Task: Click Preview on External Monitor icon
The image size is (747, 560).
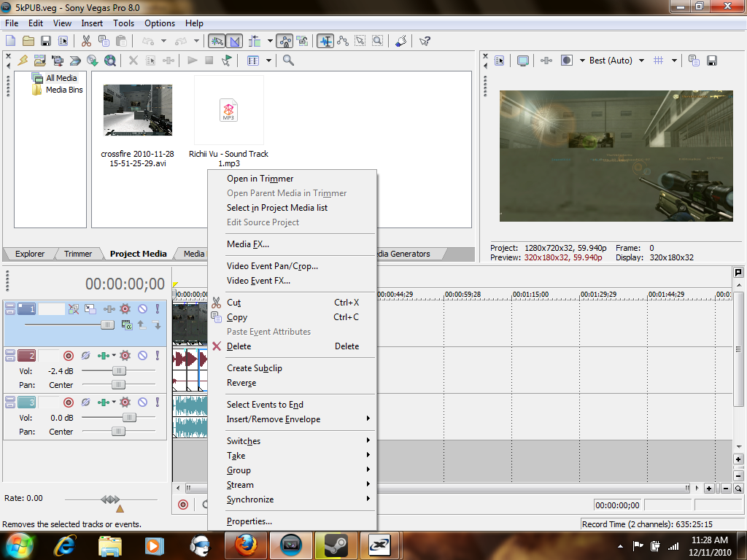Action: pyautogui.click(x=523, y=61)
